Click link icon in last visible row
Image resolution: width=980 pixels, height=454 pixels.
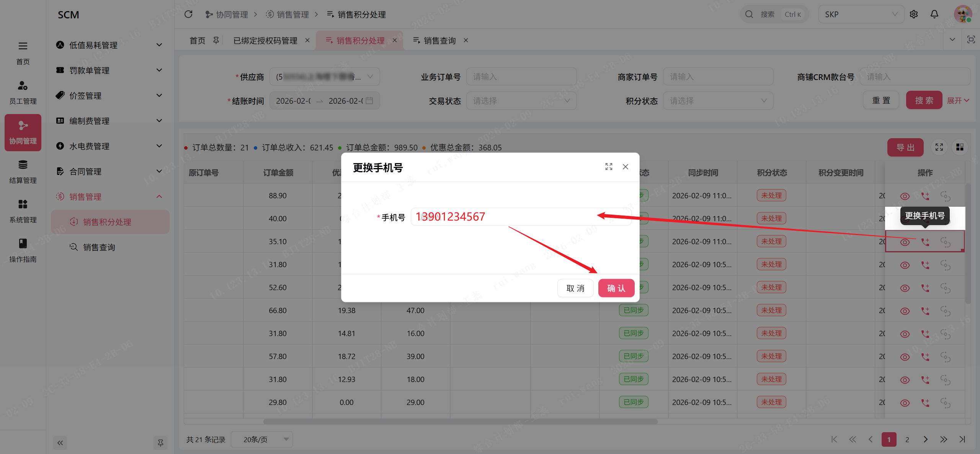click(x=945, y=403)
